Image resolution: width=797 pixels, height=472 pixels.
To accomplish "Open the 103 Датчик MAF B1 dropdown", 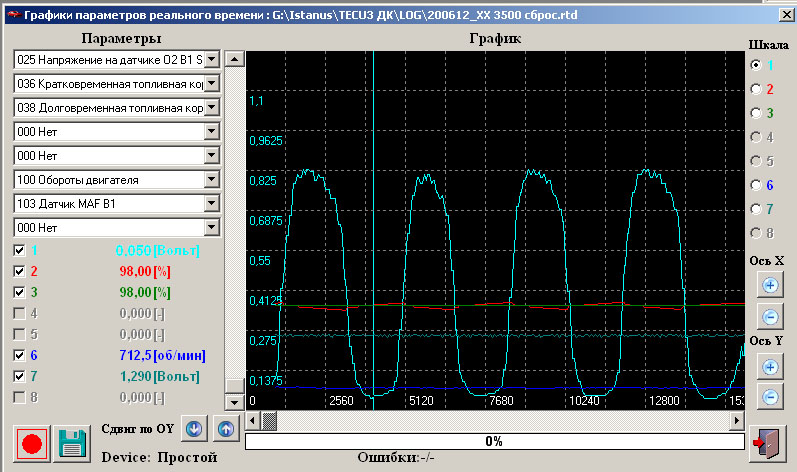I will coord(211,204).
